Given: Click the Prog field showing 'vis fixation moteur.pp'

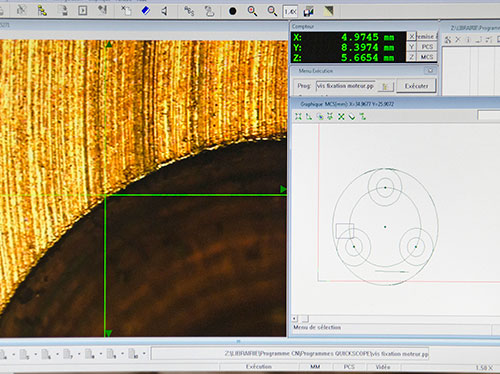Looking at the screenshot, I should (346, 86).
